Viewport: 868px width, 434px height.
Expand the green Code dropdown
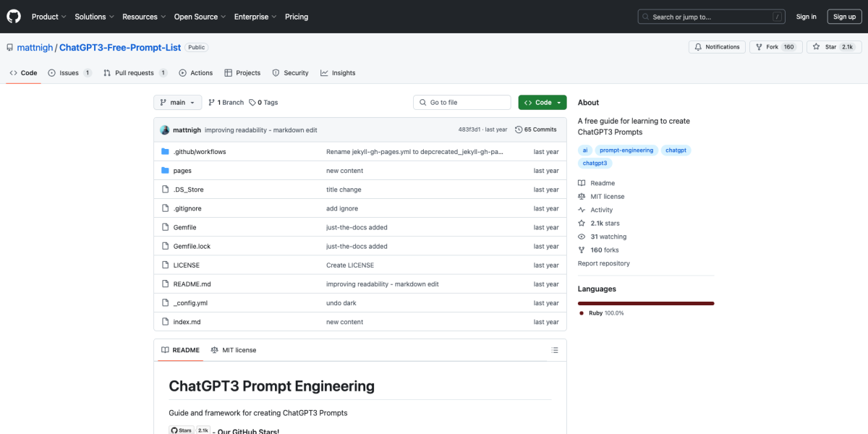tap(542, 102)
